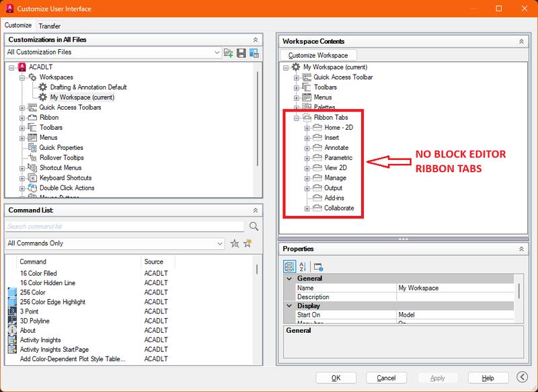This screenshot has width=538, height=392.
Task: Expand Home - 2D ribbon tab node
Action: (307, 128)
